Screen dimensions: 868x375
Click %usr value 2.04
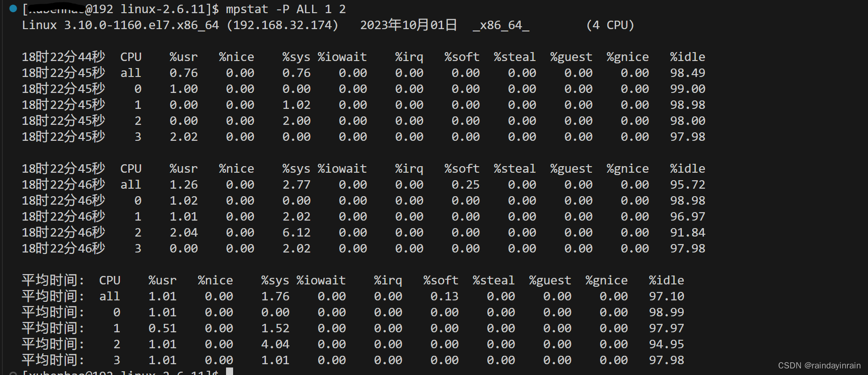[x=184, y=232]
